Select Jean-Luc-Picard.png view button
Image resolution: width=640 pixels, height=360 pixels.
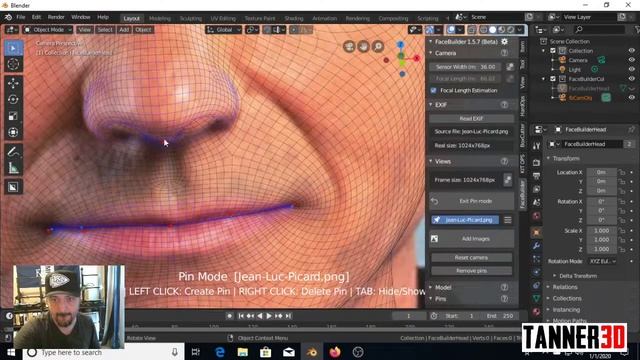click(465, 220)
